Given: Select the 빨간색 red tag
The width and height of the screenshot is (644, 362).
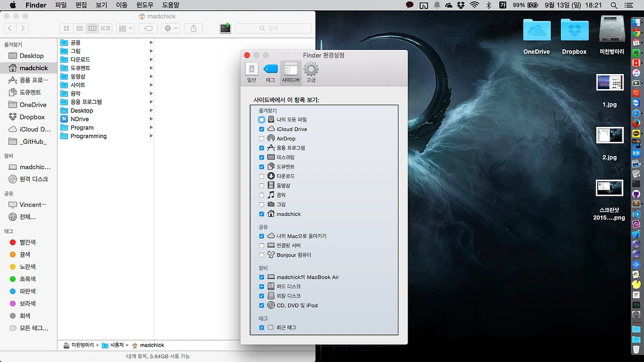Looking at the screenshot, I should coord(27,242).
